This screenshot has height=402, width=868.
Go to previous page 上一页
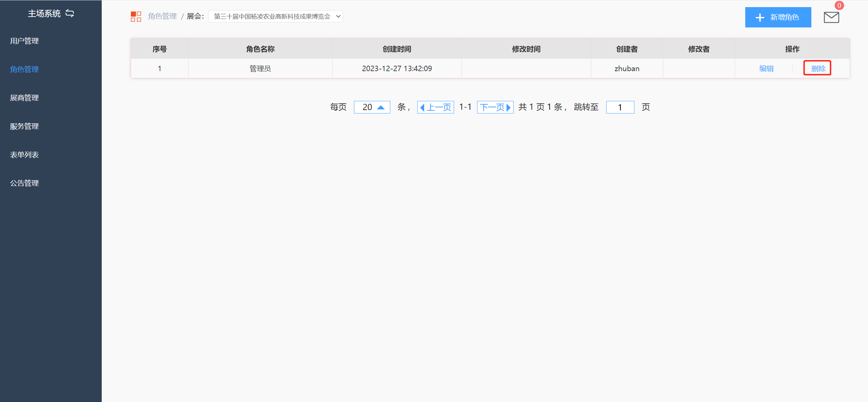click(436, 107)
